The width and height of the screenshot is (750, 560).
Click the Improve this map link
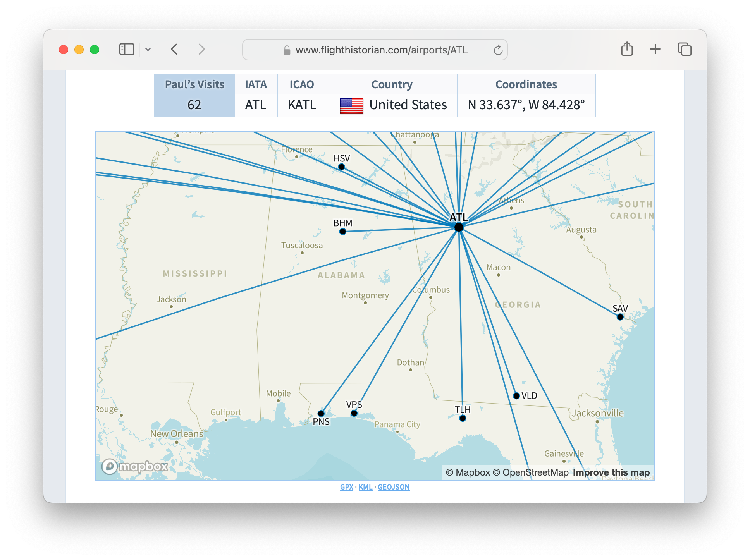click(611, 472)
